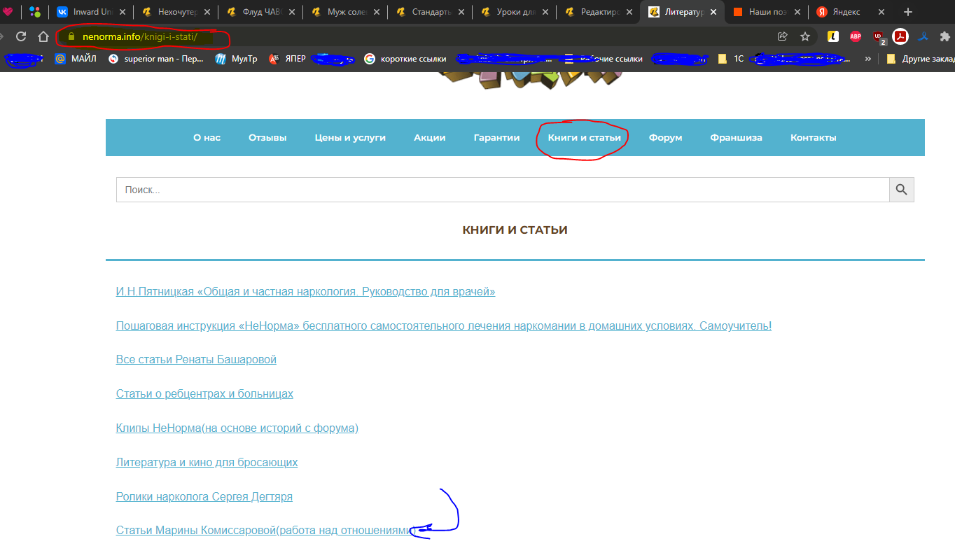
Task: Go to the browser home page icon
Action: coord(43,36)
